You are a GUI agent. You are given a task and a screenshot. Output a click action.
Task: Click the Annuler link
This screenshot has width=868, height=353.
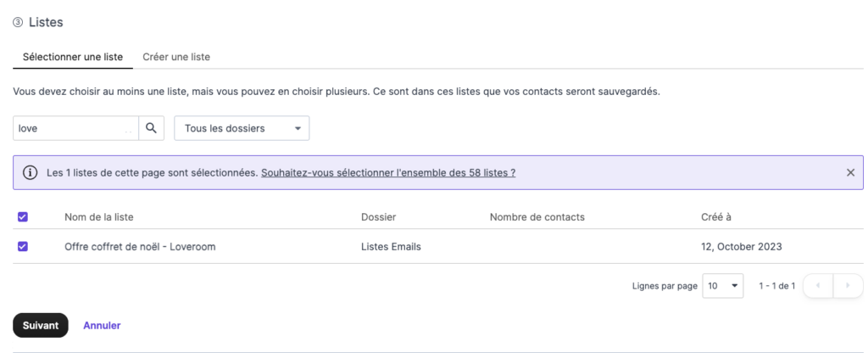[102, 325]
